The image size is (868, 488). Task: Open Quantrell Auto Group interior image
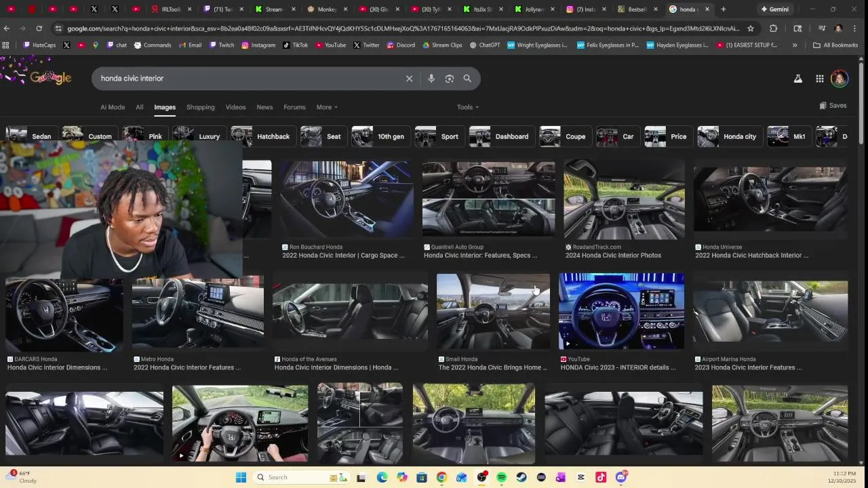pos(488,199)
